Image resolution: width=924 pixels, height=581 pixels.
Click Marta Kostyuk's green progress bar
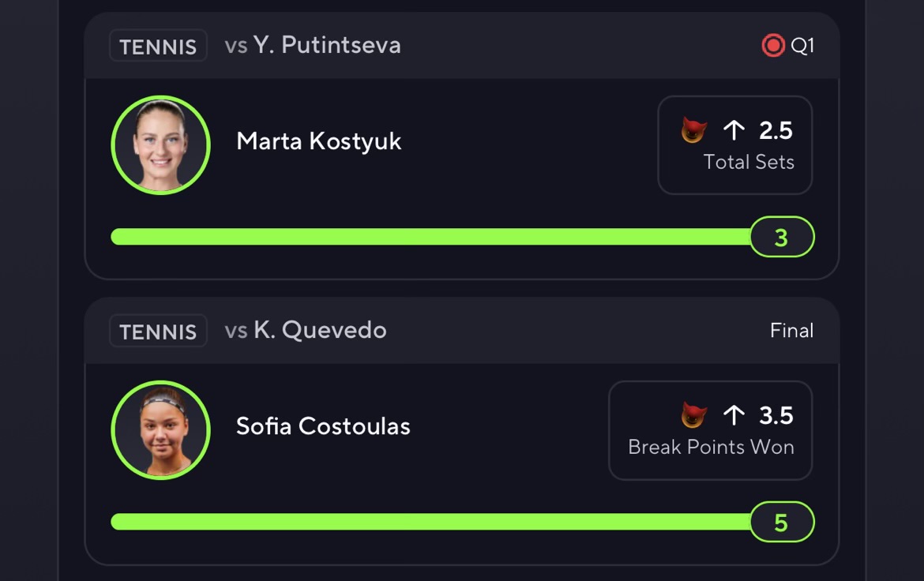point(430,237)
